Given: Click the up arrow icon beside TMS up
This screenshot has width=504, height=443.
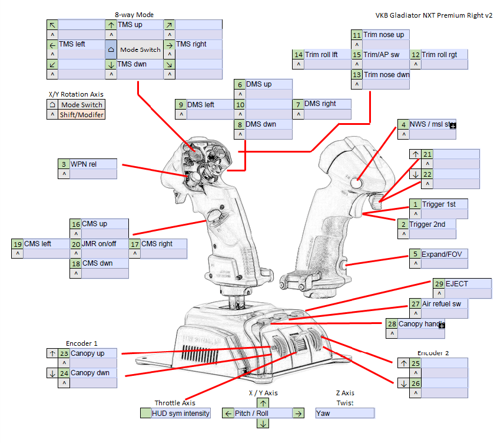Looking at the screenshot, I should 111,25.
